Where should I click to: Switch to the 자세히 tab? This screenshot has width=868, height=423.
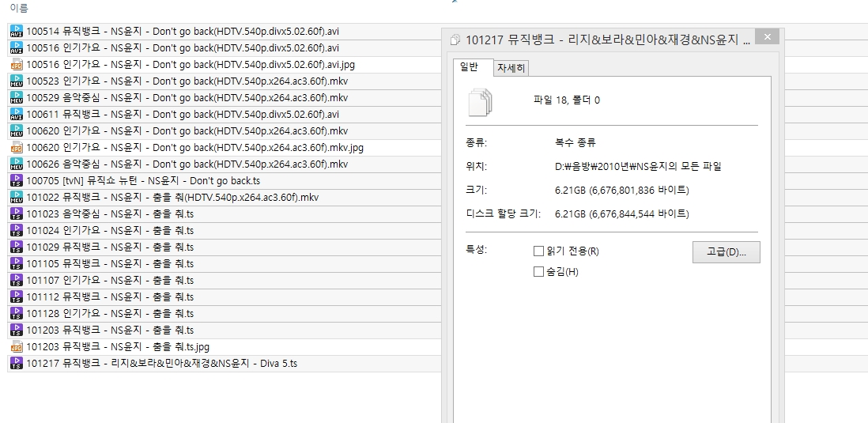[511, 68]
